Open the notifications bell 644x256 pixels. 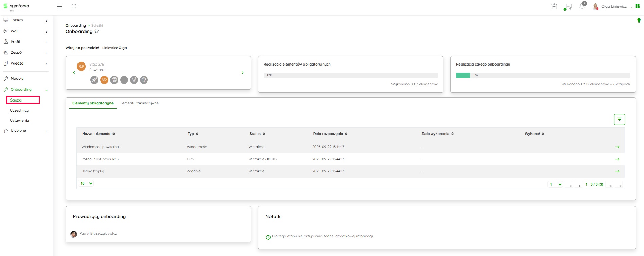(x=582, y=6)
